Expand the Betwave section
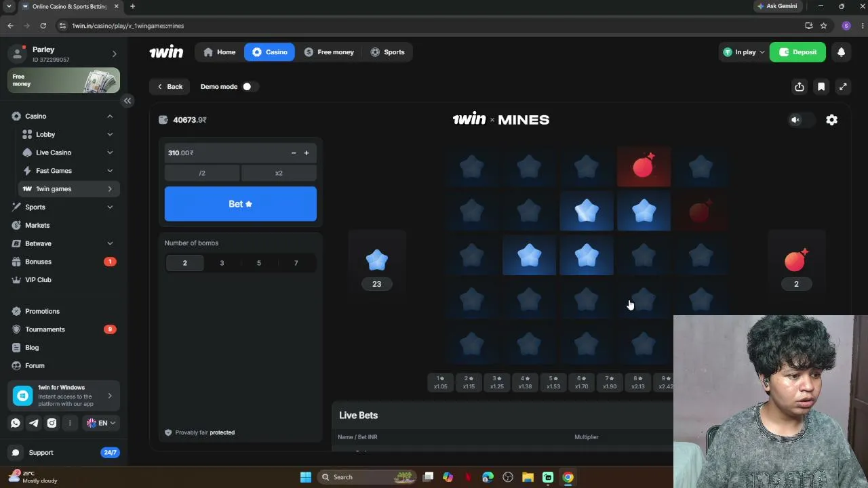This screenshot has height=488, width=868. click(110, 243)
